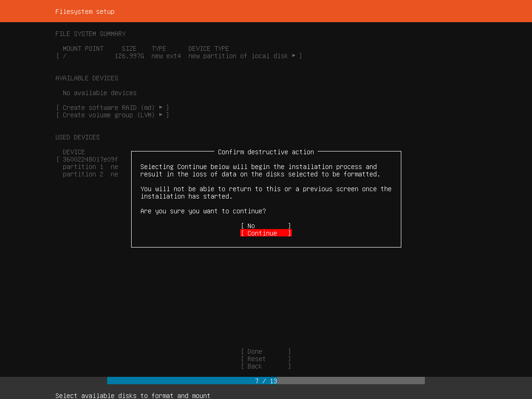
Task: Click the AVAILABLE DEVICES heading
Action: click(87, 78)
